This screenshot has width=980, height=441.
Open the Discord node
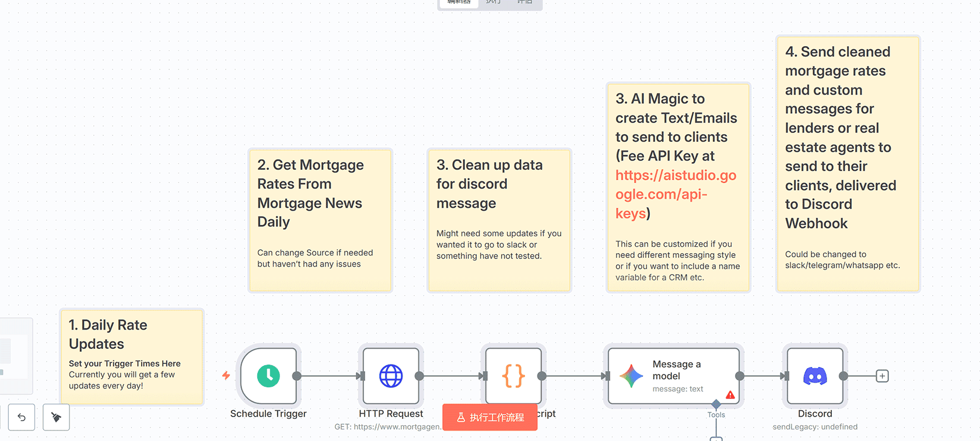tap(815, 376)
